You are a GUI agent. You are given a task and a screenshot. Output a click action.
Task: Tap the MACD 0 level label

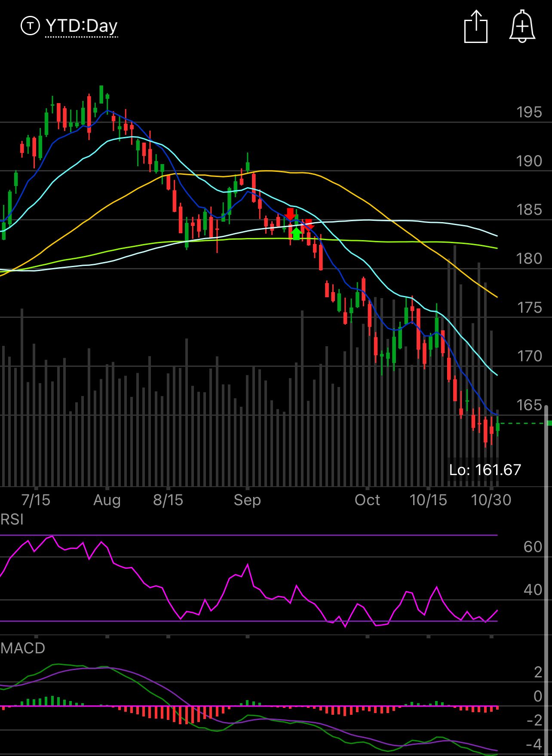click(x=538, y=696)
